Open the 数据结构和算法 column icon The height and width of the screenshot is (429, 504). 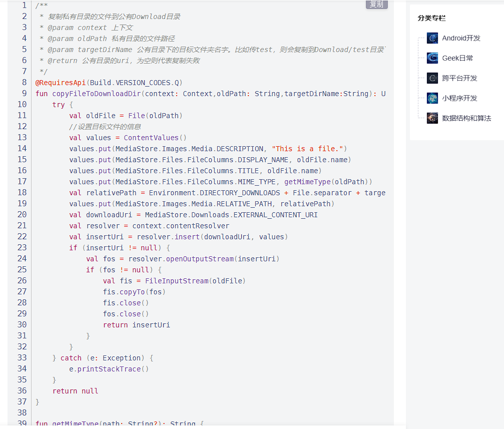click(x=432, y=118)
